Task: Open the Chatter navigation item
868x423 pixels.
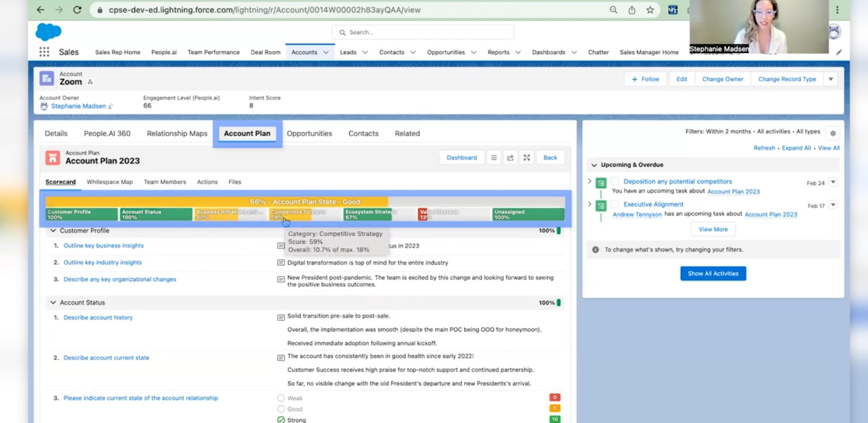Action: (598, 52)
